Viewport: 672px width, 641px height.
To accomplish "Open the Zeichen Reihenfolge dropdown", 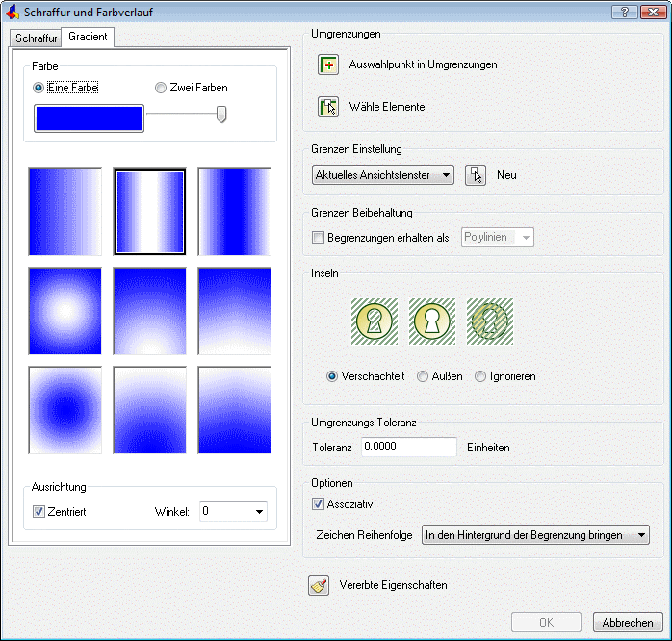I will tap(535, 535).
